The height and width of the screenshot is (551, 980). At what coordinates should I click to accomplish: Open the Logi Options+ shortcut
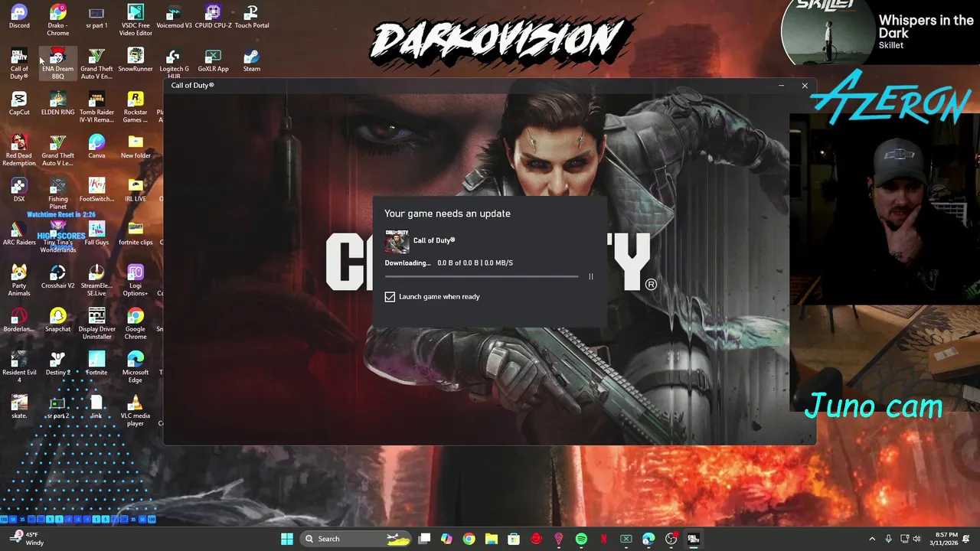pyautogui.click(x=136, y=281)
